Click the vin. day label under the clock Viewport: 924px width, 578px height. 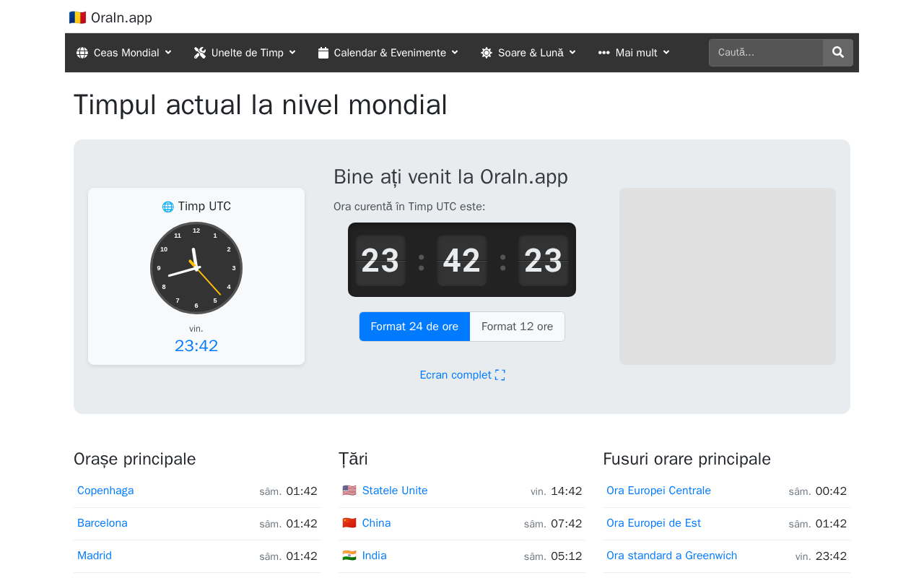pyautogui.click(x=196, y=329)
